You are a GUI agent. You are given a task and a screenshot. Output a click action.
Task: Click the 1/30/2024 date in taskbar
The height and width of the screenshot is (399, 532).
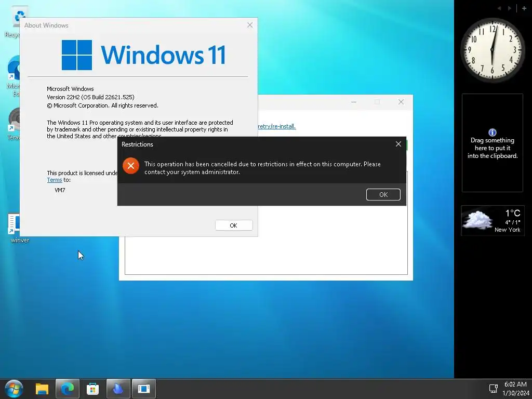[516, 393]
